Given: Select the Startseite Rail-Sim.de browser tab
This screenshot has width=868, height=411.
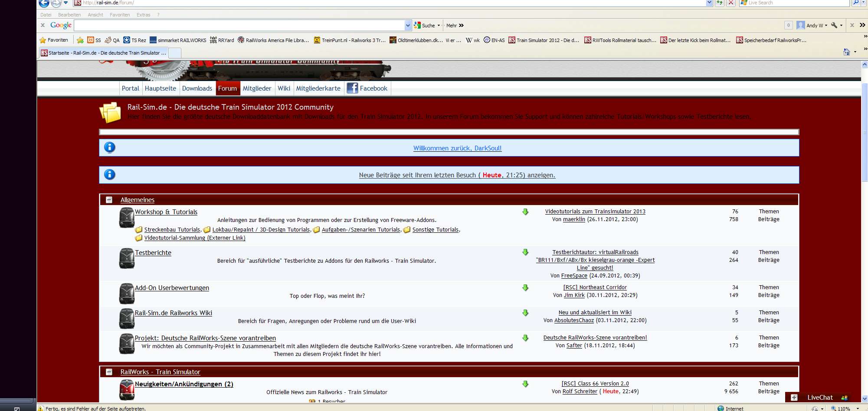Looking at the screenshot, I should [x=104, y=53].
